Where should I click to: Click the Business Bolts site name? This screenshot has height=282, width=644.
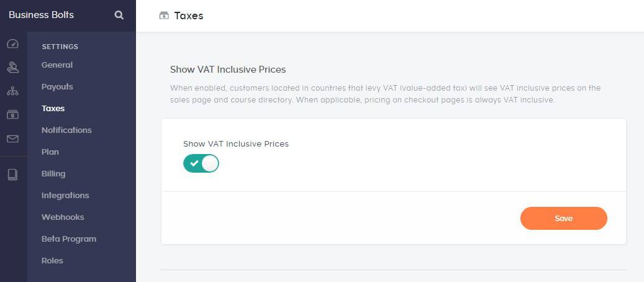coord(41,15)
